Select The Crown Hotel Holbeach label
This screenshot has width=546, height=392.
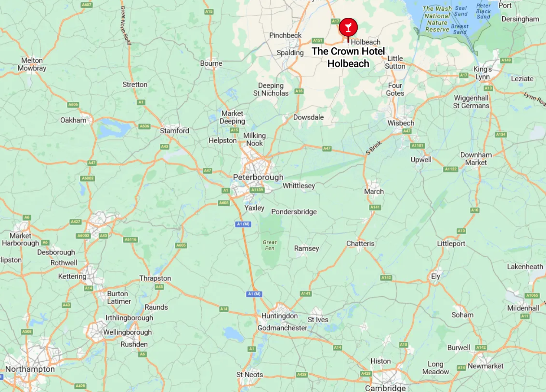tap(348, 57)
